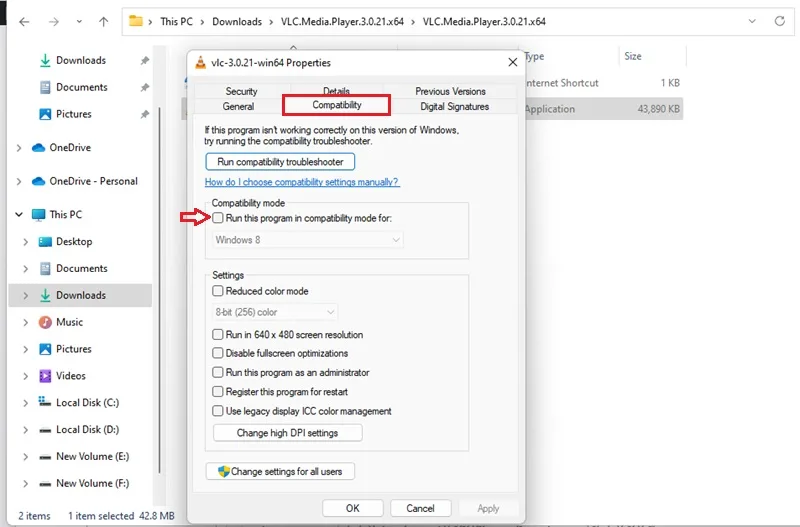Screen dimensions: 800x527
Task: Click the Forward navigation arrow
Action: pos(54,21)
